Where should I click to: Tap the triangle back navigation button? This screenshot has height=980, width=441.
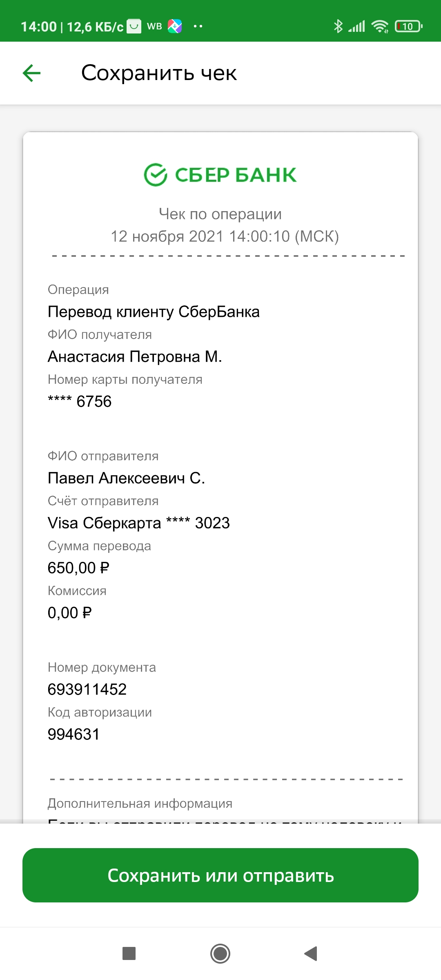pyautogui.click(x=311, y=954)
